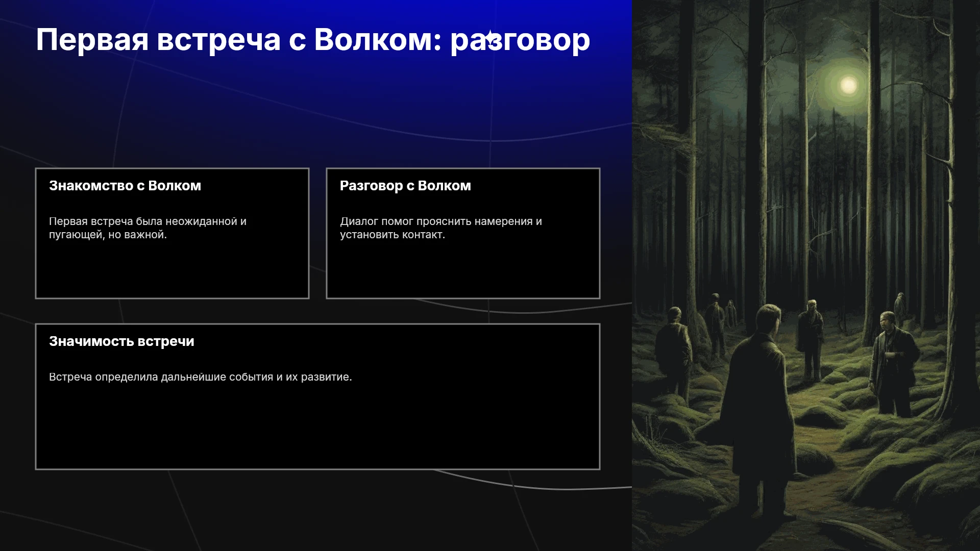Click empty area of the Разговор card
Viewport: 980px width, 551px height.
pyautogui.click(x=463, y=270)
